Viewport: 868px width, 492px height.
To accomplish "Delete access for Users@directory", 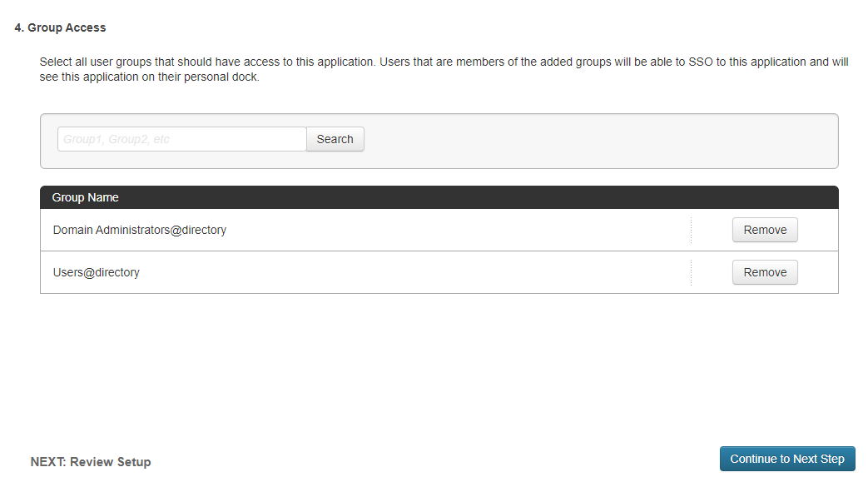I will pos(764,271).
